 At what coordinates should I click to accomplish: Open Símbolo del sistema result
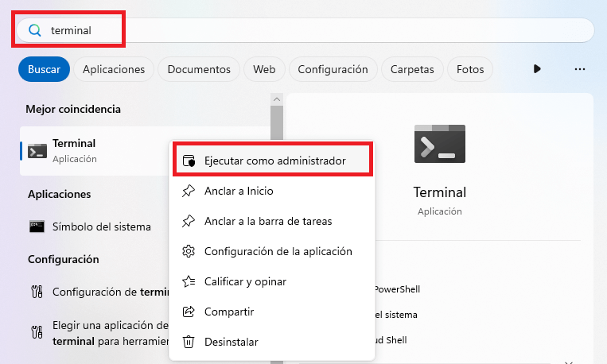[x=95, y=227]
